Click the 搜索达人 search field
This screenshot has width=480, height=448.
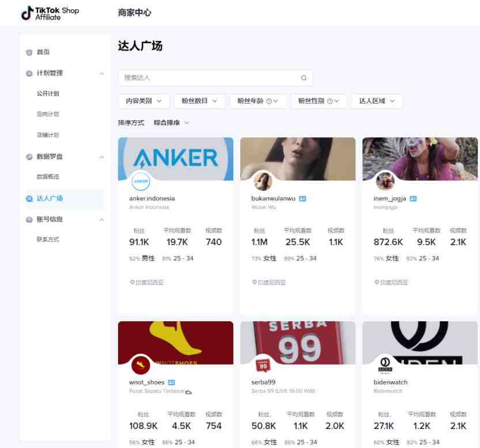(216, 78)
